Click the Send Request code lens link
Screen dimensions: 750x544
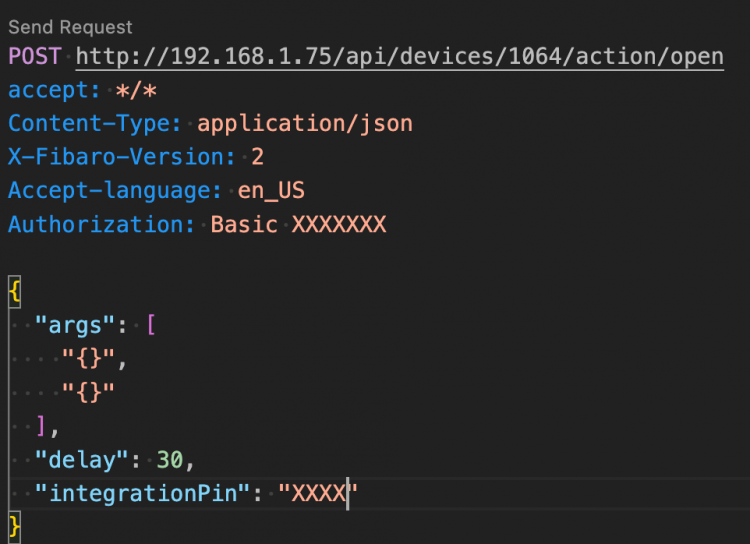(70, 27)
